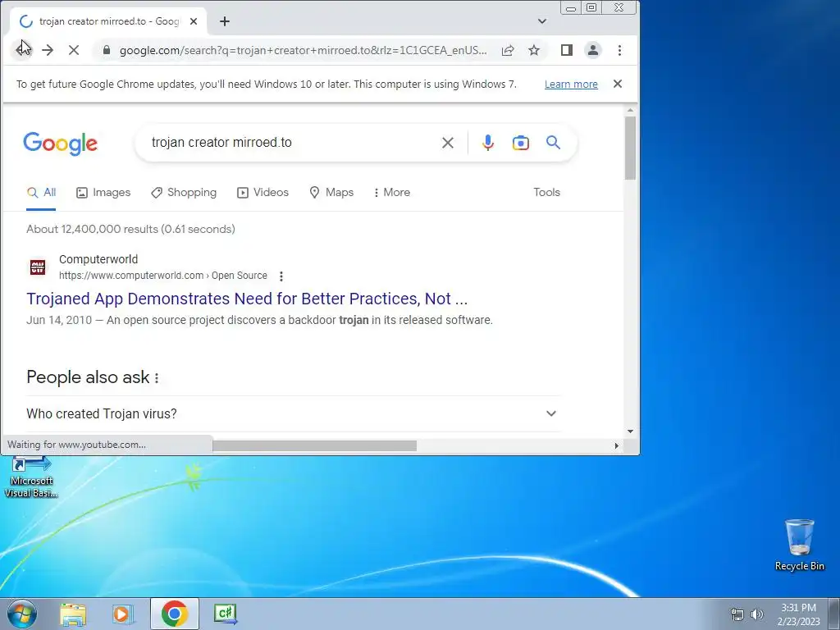
Task: Share this page from the address bar
Action: click(x=507, y=50)
